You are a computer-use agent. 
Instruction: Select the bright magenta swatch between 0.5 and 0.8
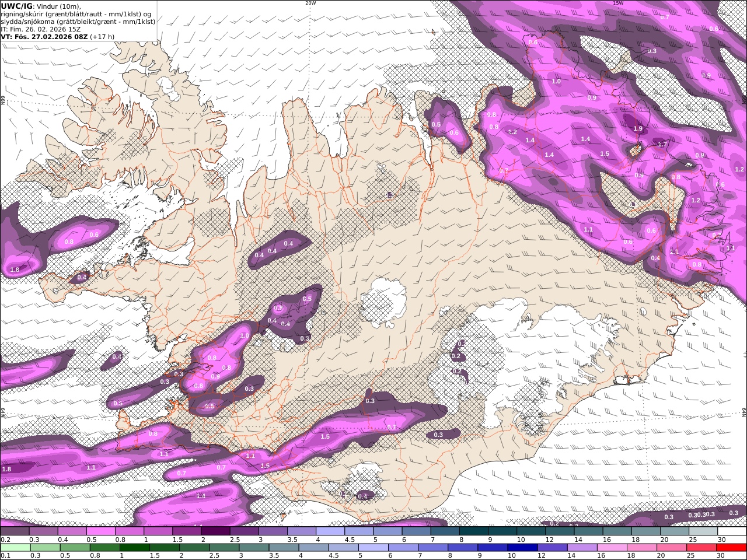tap(100, 531)
